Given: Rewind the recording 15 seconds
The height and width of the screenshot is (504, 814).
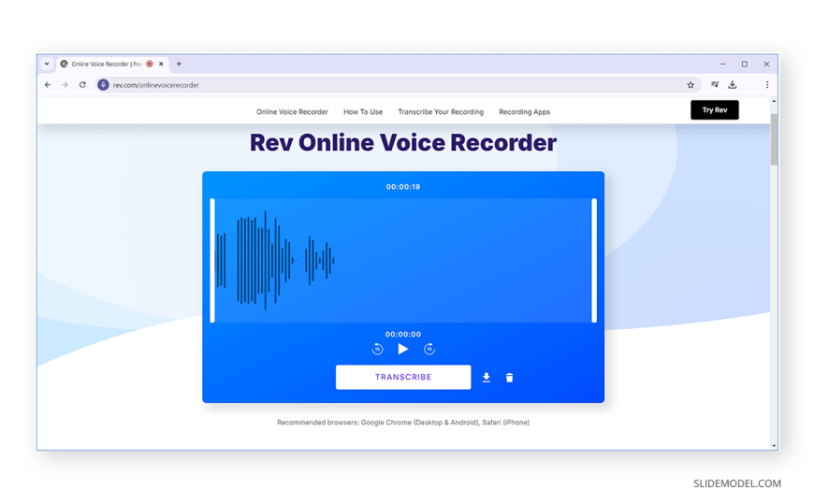Looking at the screenshot, I should pos(377,350).
